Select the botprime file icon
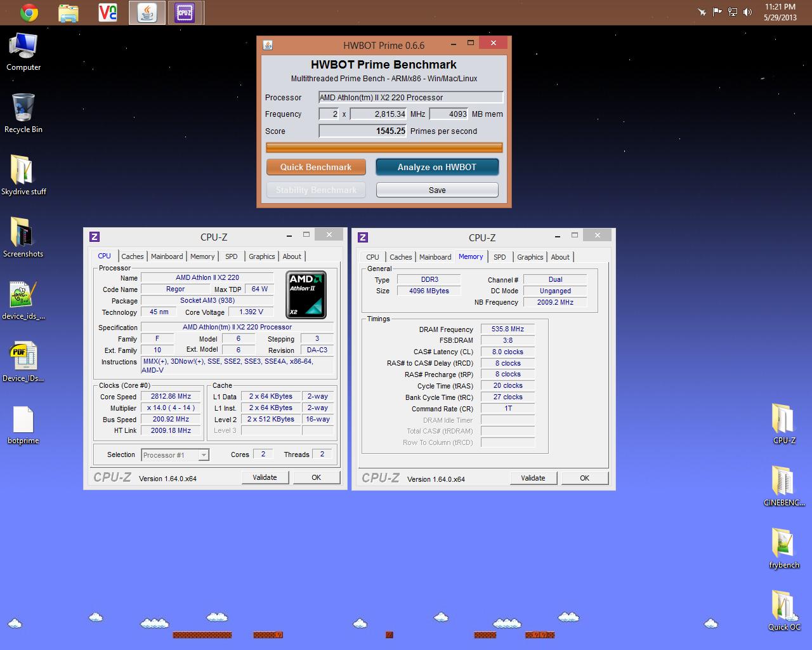The image size is (812, 650). tap(23, 424)
